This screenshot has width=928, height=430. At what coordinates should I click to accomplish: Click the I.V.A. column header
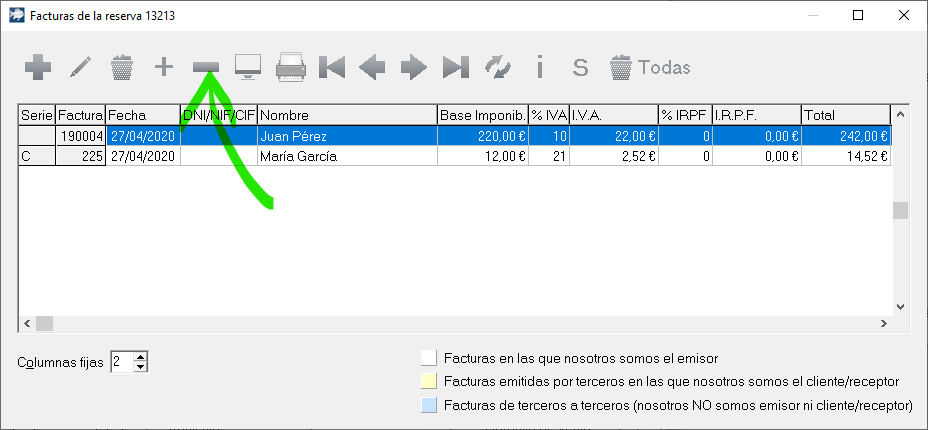click(x=614, y=115)
